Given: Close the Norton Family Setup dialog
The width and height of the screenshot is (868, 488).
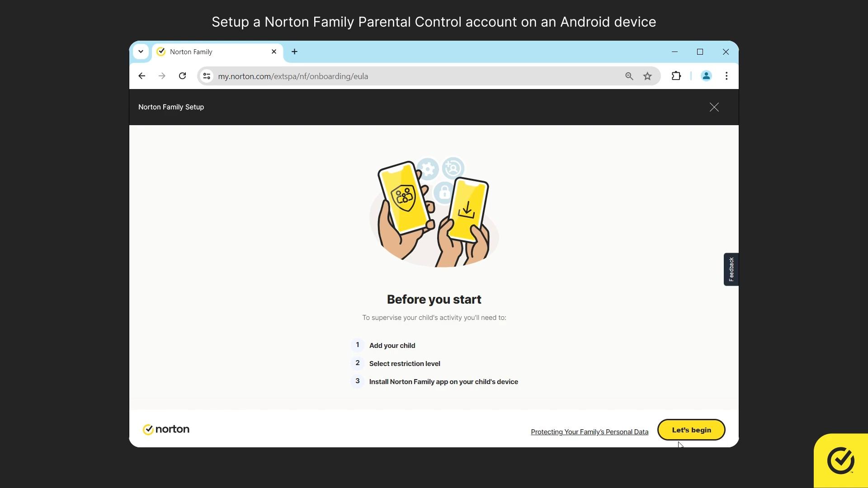Looking at the screenshot, I should pyautogui.click(x=714, y=107).
